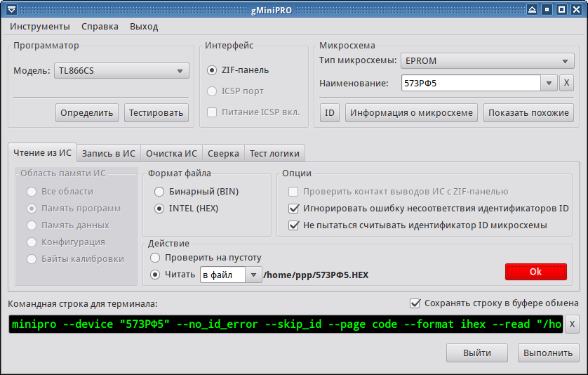Viewport: 588px width, 375px height.
Task: Select Байты калибровки radio button
Action: [32, 259]
